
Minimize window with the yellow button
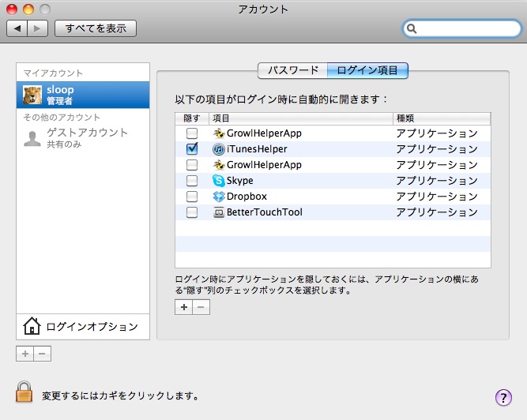[x=28, y=9]
